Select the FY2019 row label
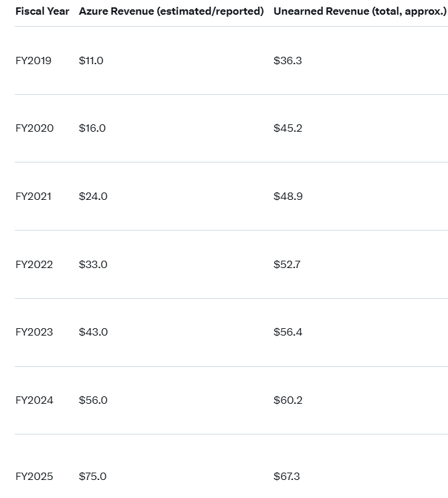Viewport: 448px width, 498px height. pyautogui.click(x=33, y=61)
